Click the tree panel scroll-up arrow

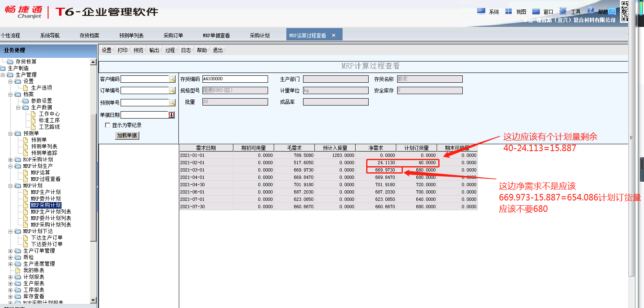click(93, 62)
